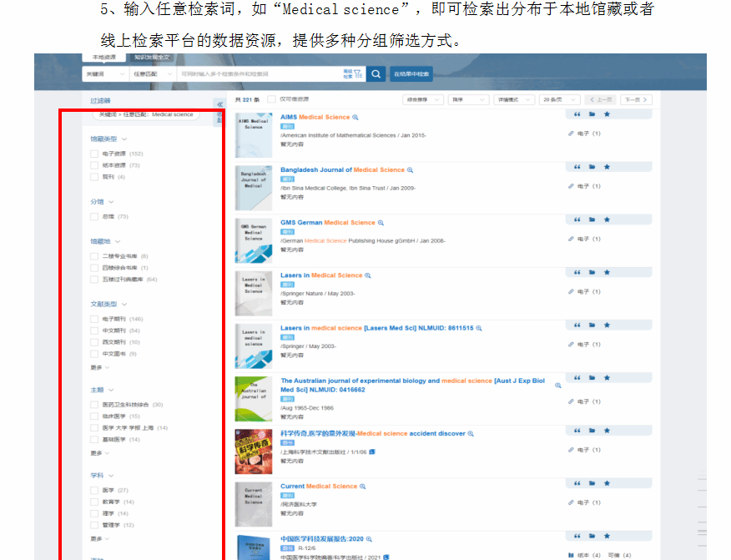Click the preview magnifier beside Lasers in Medical Science
Image resolution: width=731 pixels, height=560 pixels.
[x=368, y=275]
